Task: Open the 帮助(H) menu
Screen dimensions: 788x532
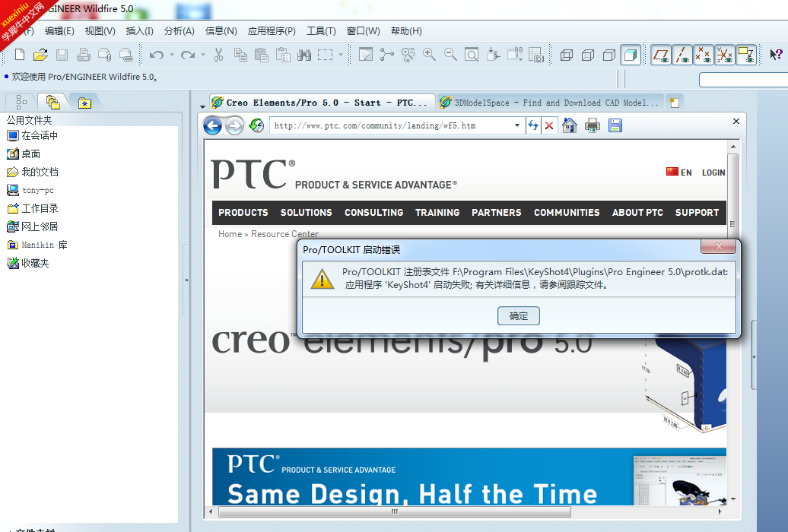Action: click(x=407, y=31)
